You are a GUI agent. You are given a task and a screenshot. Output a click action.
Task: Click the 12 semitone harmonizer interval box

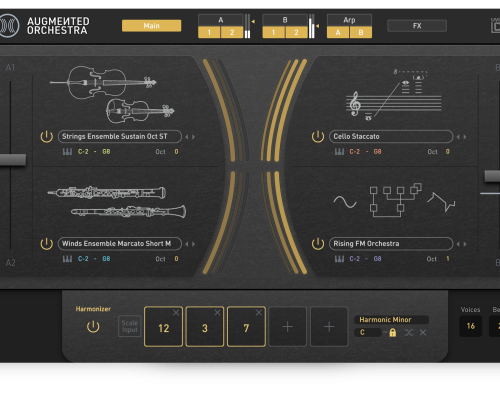pyautogui.click(x=163, y=327)
